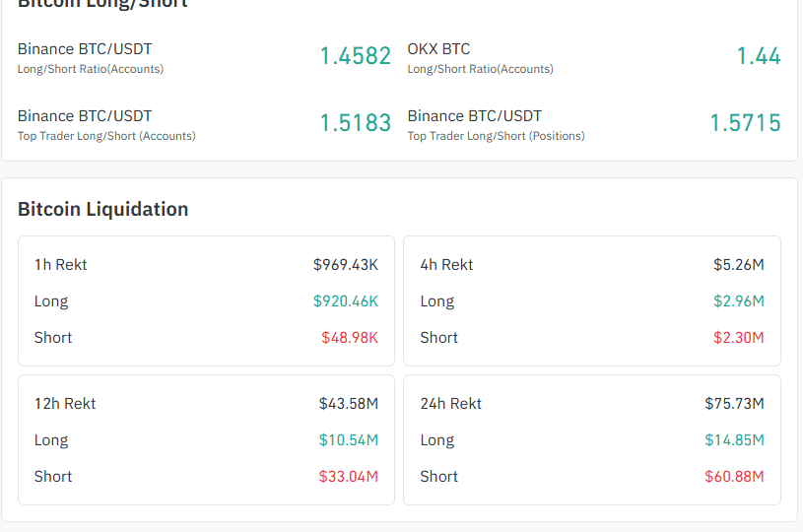This screenshot has height=532, width=803.
Task: Select the 24h Rekt label
Action: tap(451, 404)
